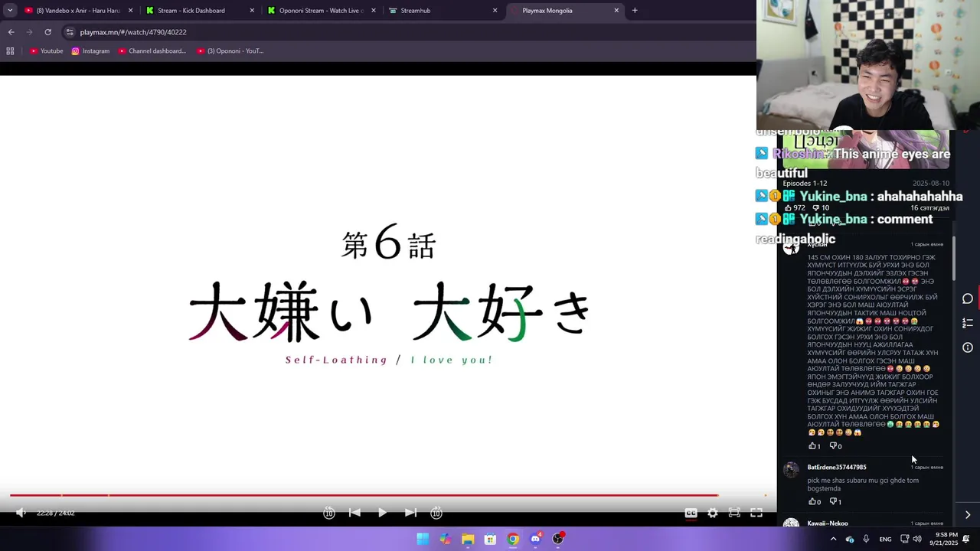Seek on the red video progress bar
Image resolution: width=980 pixels, height=551 pixels.
(388, 495)
